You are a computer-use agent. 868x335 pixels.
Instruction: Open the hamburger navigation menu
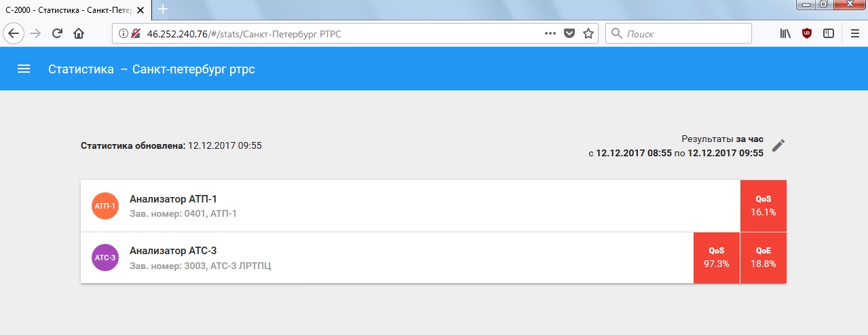[24, 69]
